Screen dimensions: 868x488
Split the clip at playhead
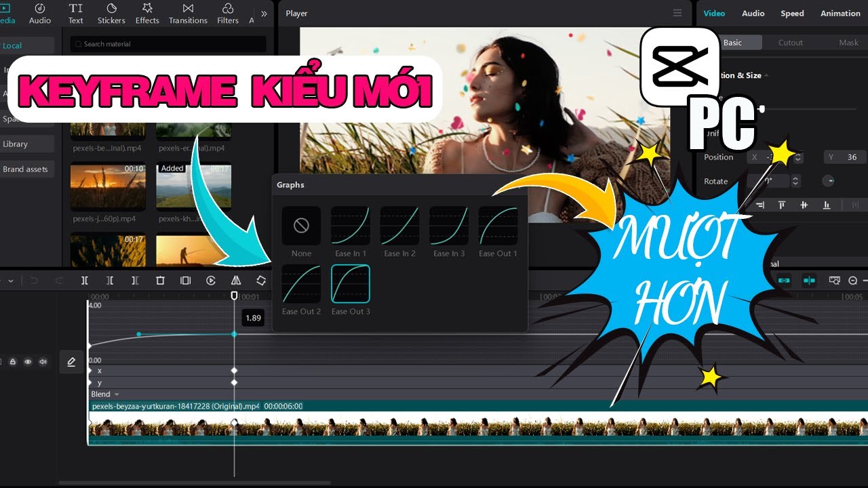(x=85, y=281)
